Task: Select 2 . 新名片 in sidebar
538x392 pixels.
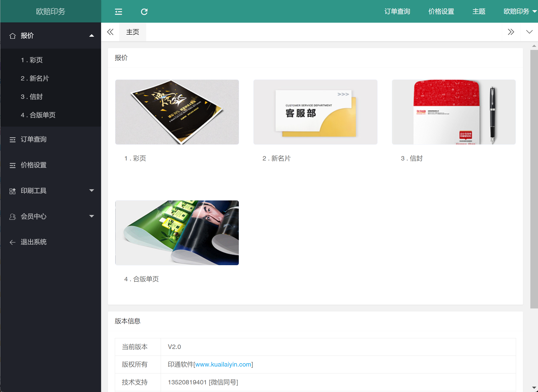Action: pyautogui.click(x=35, y=78)
